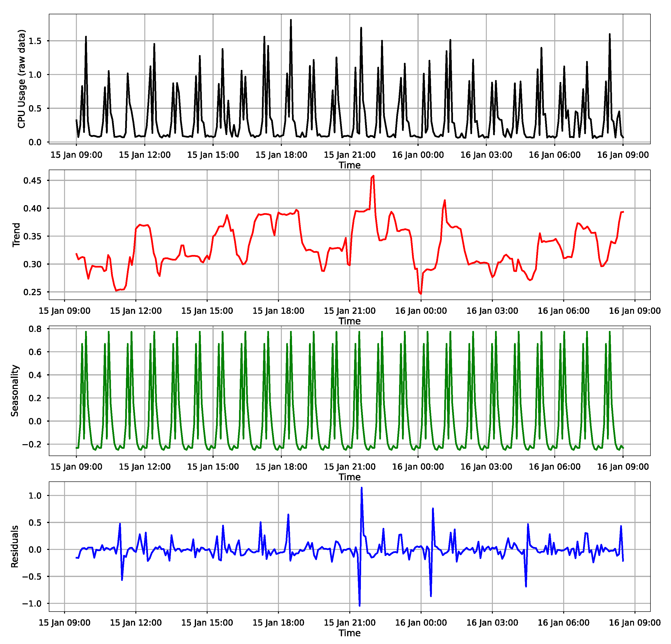Click '15 Jan 12:00' label under the Residuals plot
The image size is (671, 644).
coord(136,622)
